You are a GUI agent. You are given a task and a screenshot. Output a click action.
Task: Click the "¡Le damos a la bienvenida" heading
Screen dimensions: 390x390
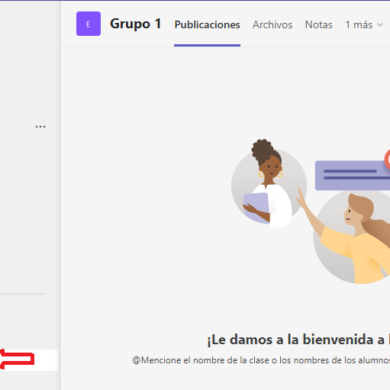click(298, 340)
